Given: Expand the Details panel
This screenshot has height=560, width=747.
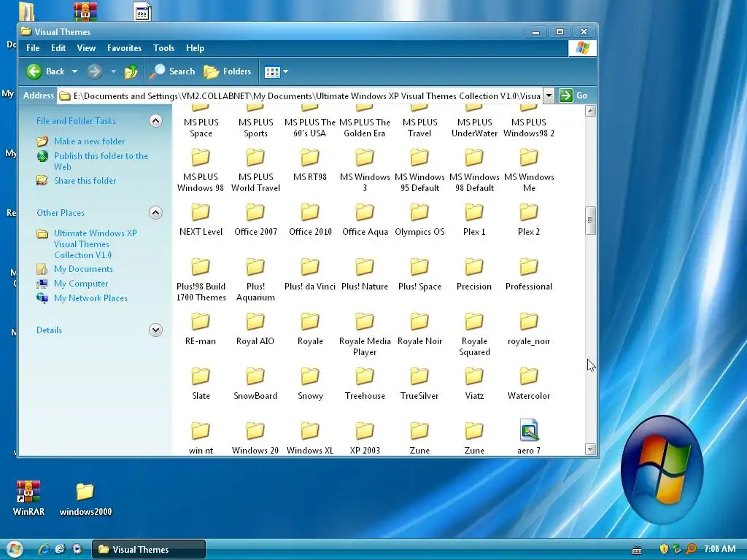Looking at the screenshot, I should click(155, 330).
